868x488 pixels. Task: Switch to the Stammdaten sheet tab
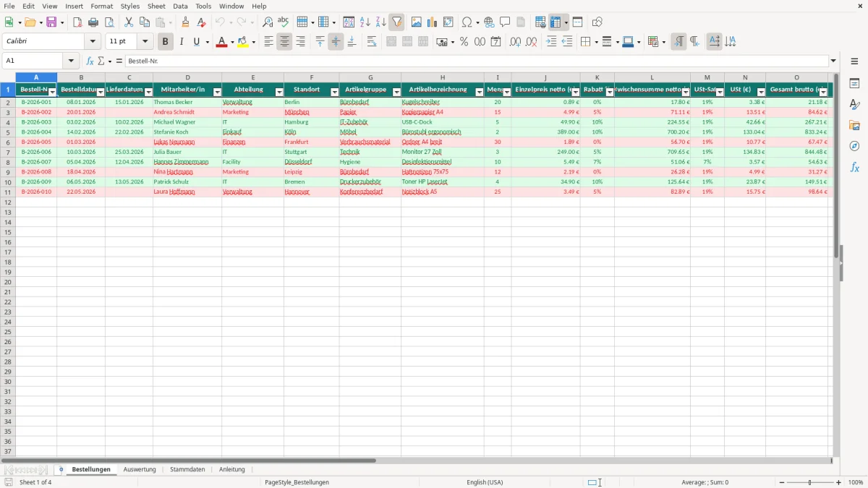point(187,469)
